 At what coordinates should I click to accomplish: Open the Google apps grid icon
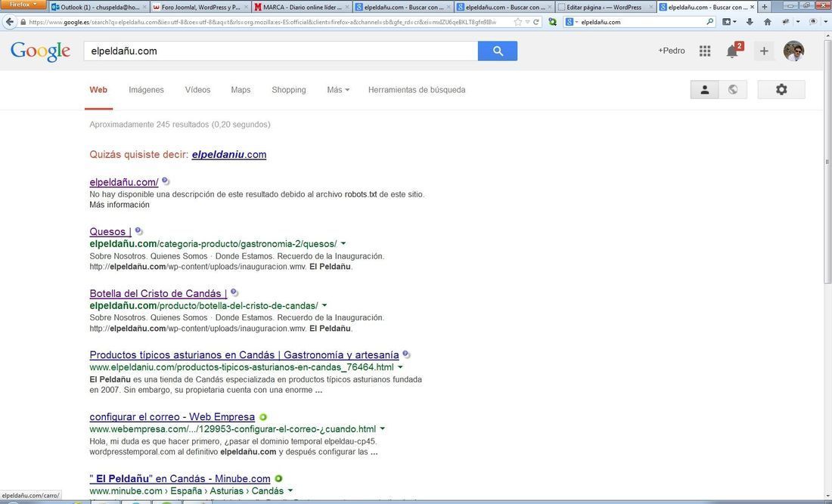click(705, 51)
